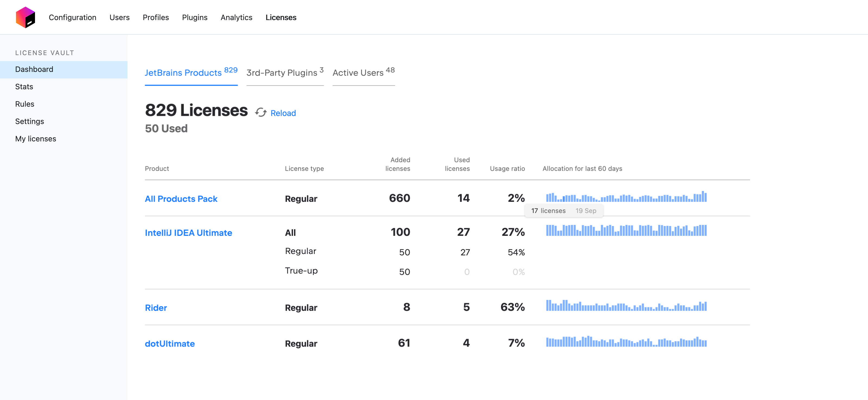Click the 660 added licenses value

[400, 198]
